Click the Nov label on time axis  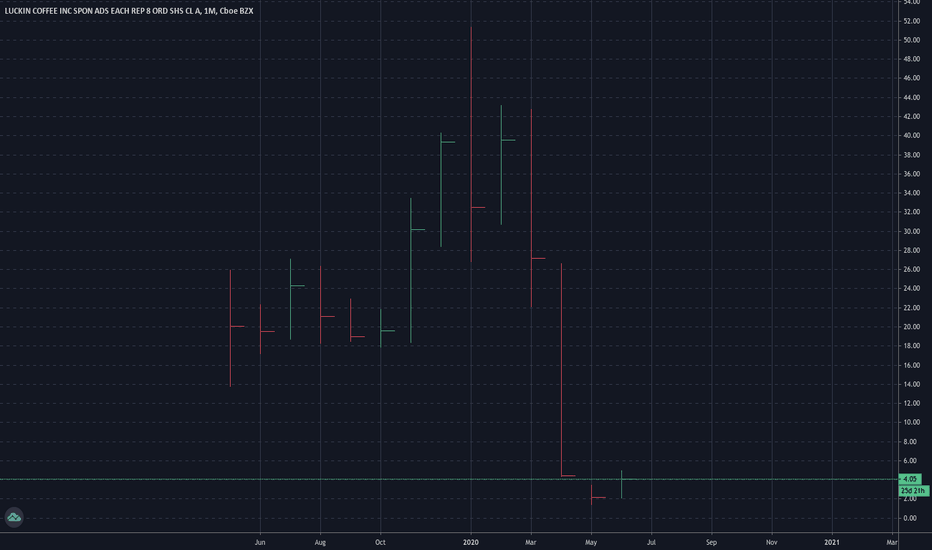point(772,542)
